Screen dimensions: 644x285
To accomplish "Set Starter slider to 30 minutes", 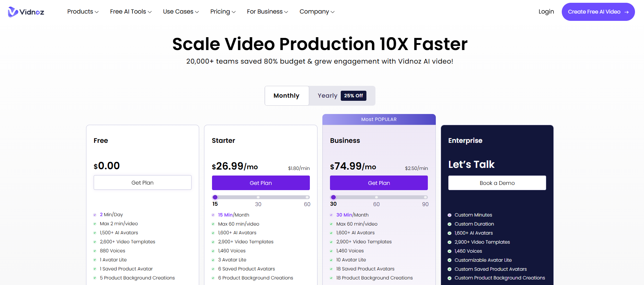I will (258, 197).
